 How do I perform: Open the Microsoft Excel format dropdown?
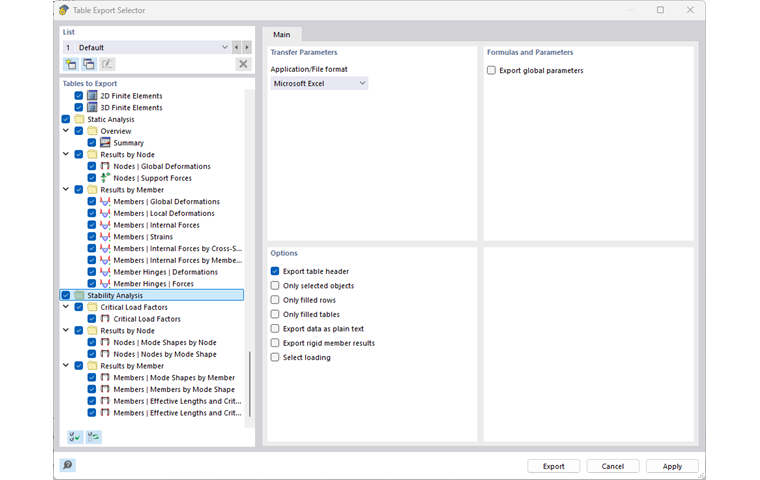click(362, 83)
